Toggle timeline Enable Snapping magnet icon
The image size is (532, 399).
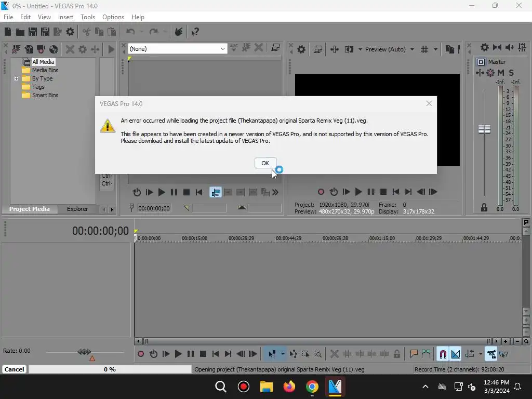tap(443, 354)
